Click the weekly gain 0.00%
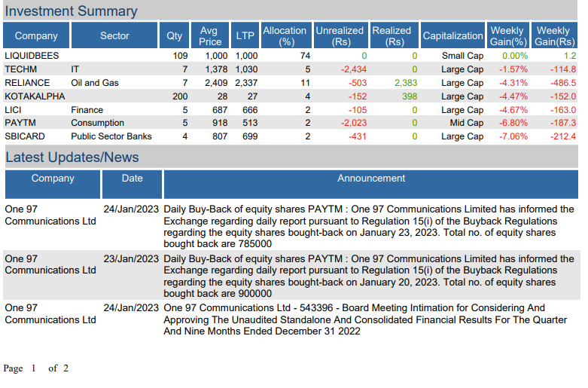 (515, 56)
